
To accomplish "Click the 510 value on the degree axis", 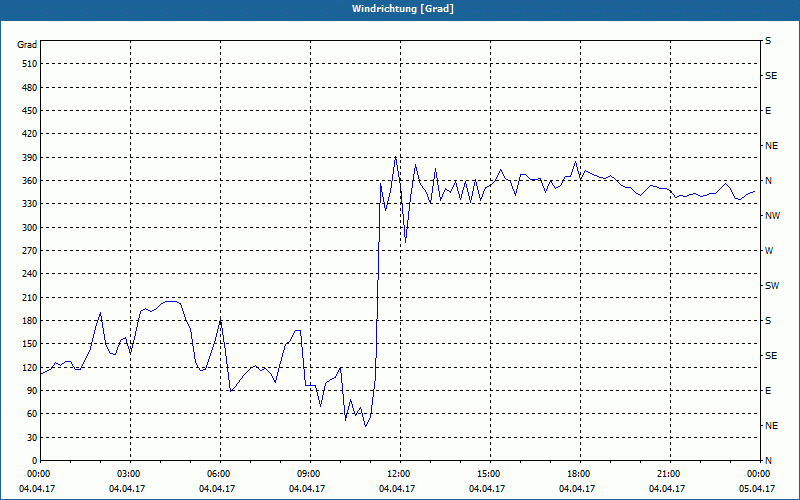I will pos(30,64).
